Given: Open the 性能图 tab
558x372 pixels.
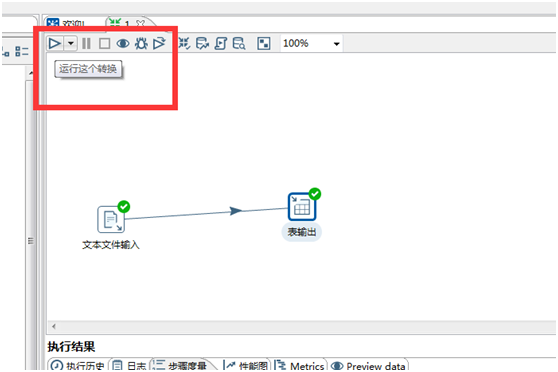Looking at the screenshot, I should point(246,365).
